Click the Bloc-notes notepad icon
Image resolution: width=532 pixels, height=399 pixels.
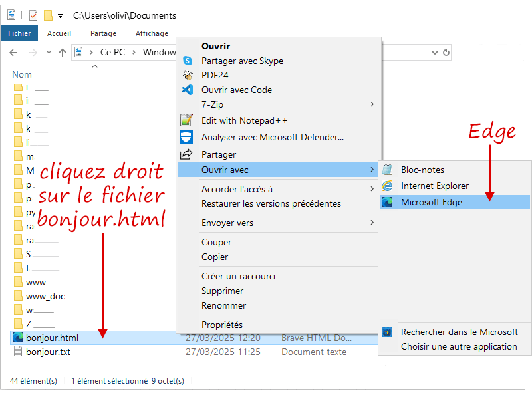pyautogui.click(x=387, y=170)
